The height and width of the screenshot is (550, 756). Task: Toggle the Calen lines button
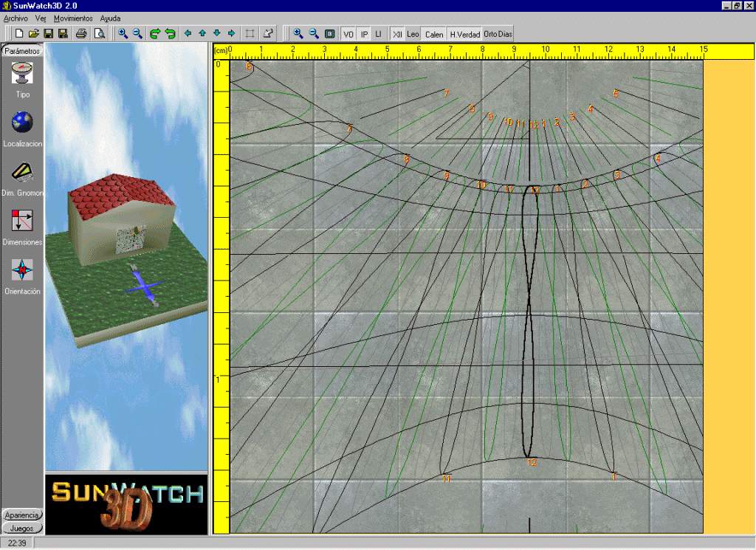pyautogui.click(x=434, y=34)
